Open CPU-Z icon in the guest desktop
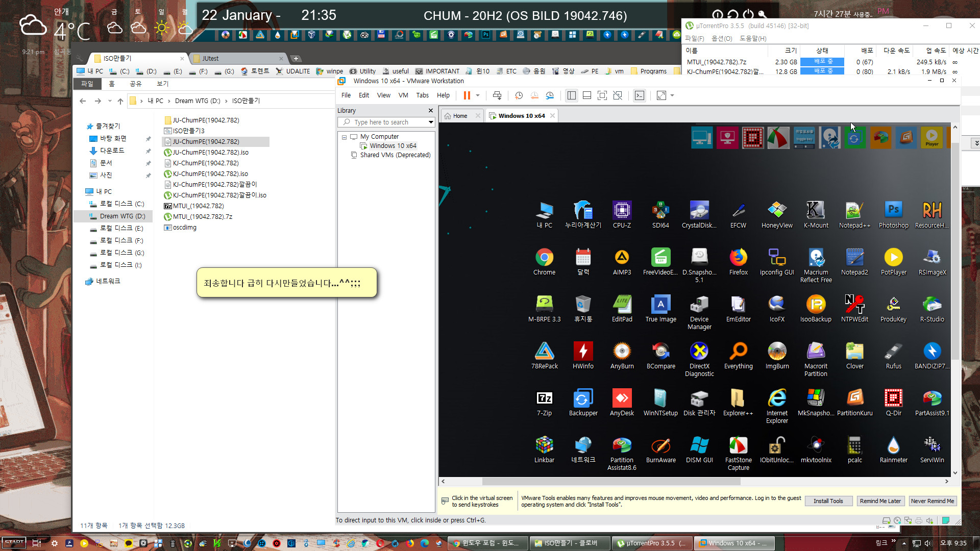The image size is (980, 551). [x=622, y=214]
